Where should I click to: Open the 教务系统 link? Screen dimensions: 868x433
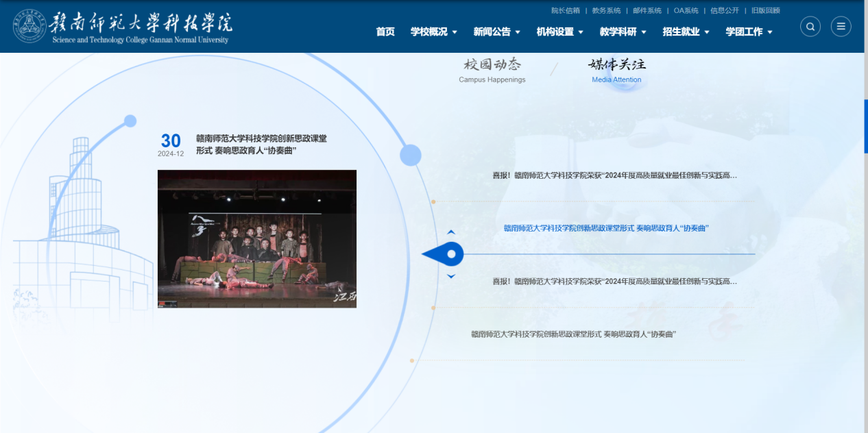pyautogui.click(x=607, y=10)
